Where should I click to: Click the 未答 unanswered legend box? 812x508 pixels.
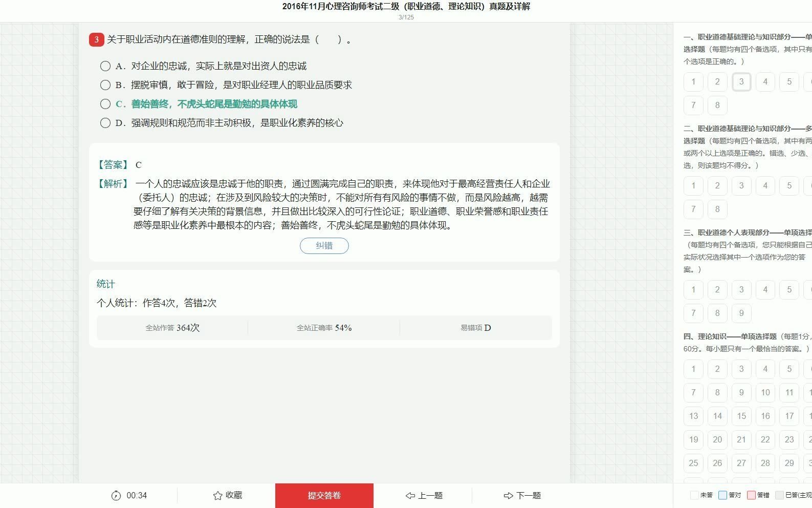click(694, 495)
